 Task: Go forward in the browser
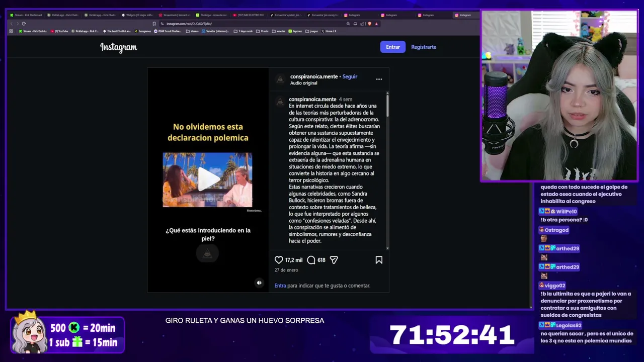tap(17, 24)
